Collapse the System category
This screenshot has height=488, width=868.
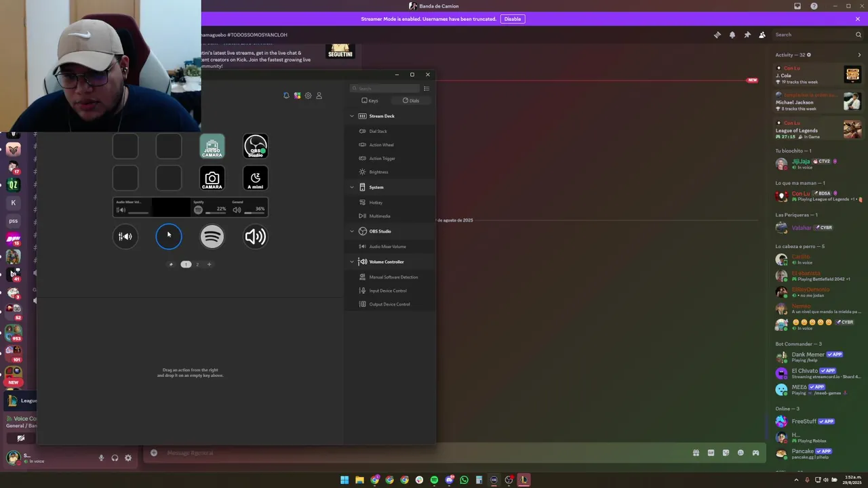pyautogui.click(x=352, y=187)
